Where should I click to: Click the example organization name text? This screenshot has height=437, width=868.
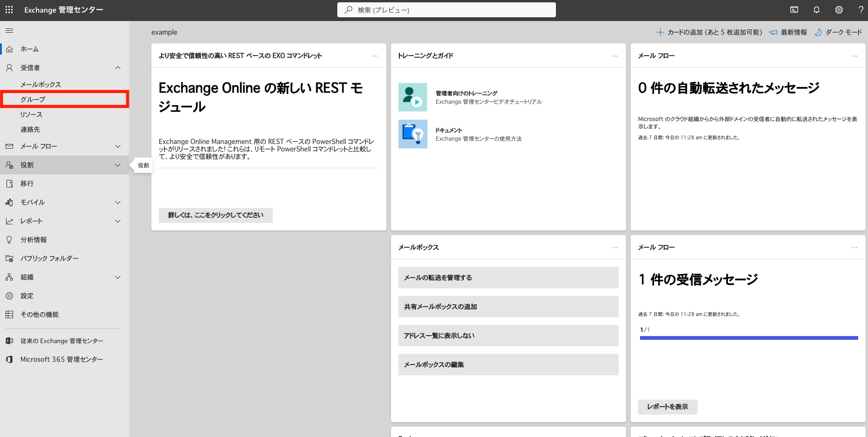[x=164, y=32]
